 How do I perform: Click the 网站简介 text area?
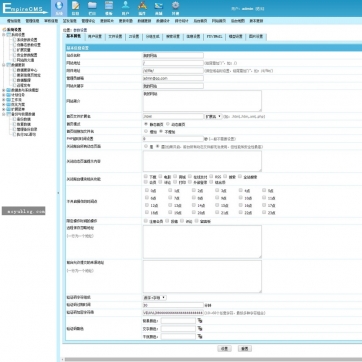pyautogui.click(x=202, y=101)
